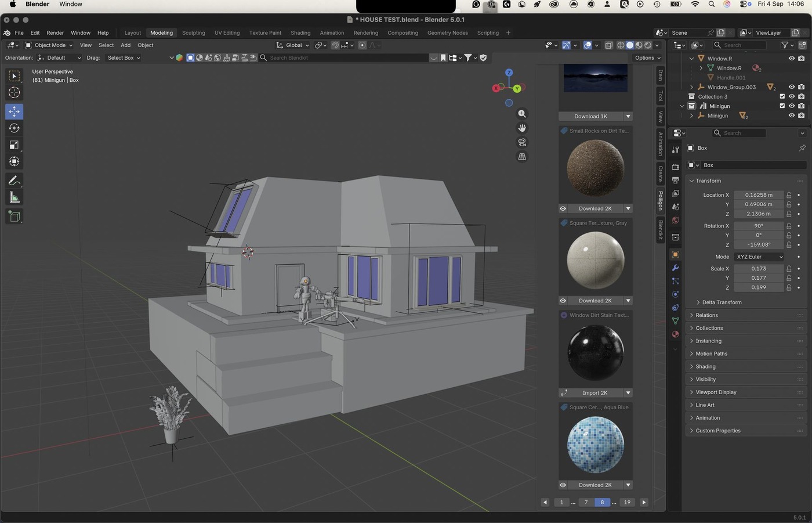The image size is (812, 523).
Task: Select the Measure tool
Action: point(14,198)
